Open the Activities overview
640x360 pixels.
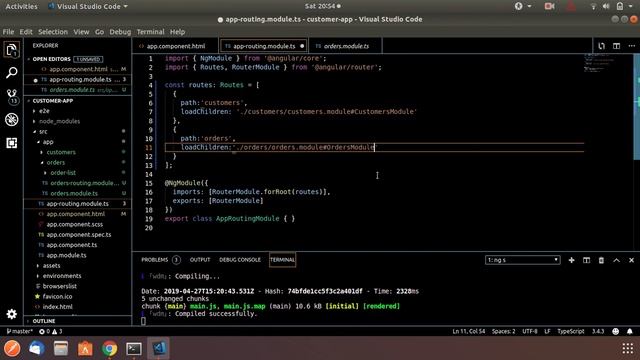point(21,7)
